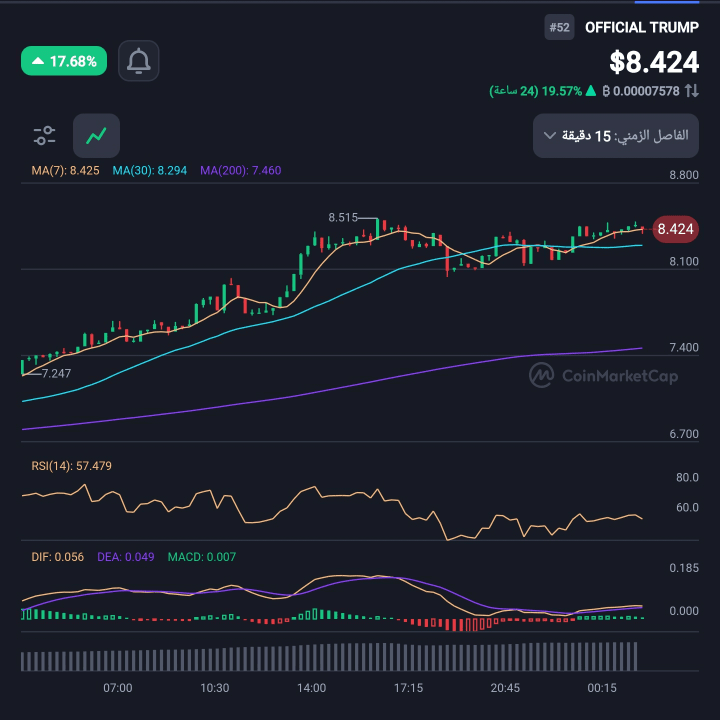Click the 0.00007578 BTC price
Viewport: 720px width, 720px height.
641,91
